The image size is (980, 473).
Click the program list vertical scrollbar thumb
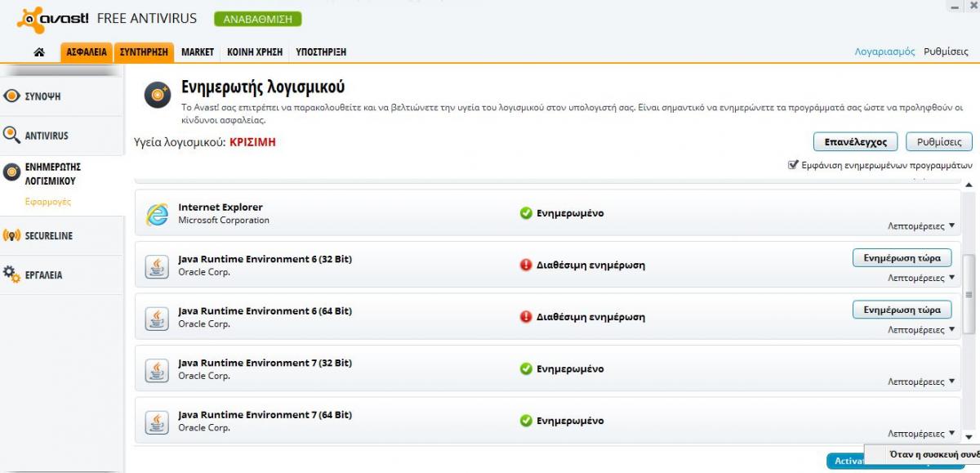point(969,293)
